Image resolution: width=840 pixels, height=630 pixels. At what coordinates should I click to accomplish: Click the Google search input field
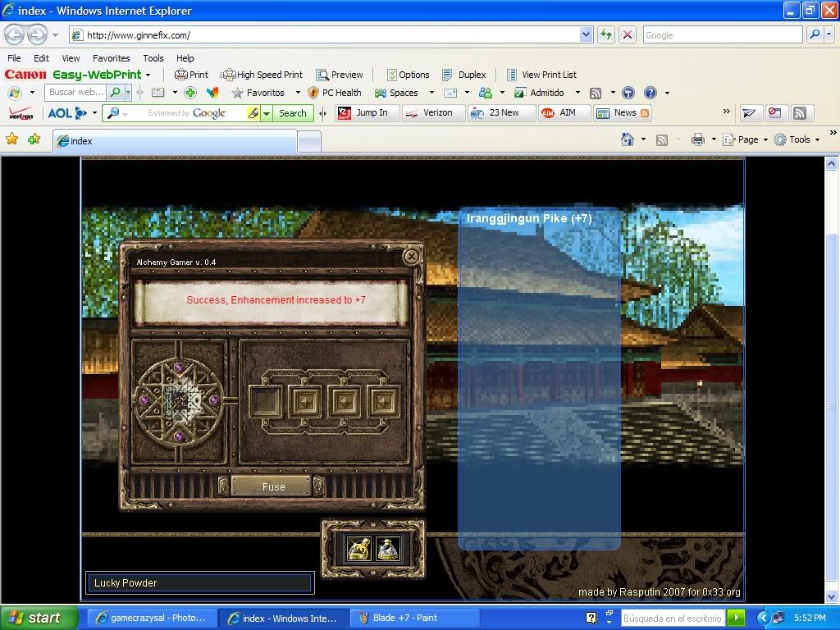pyautogui.click(x=721, y=34)
